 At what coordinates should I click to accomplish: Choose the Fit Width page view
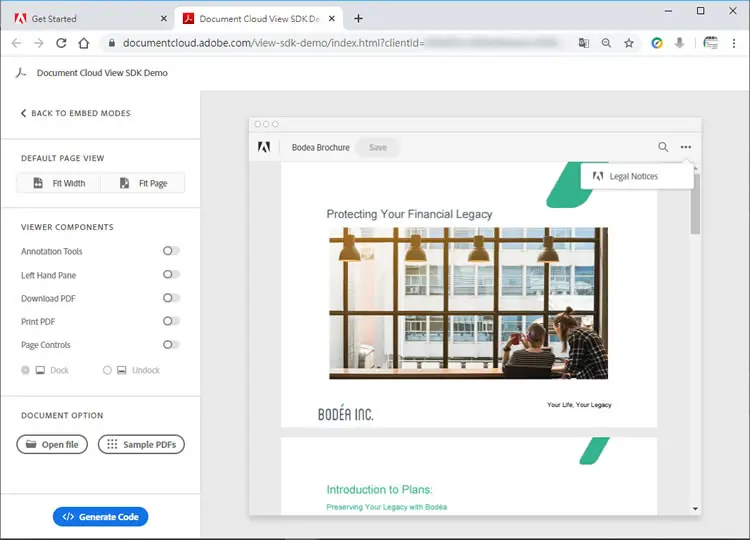[x=59, y=183]
